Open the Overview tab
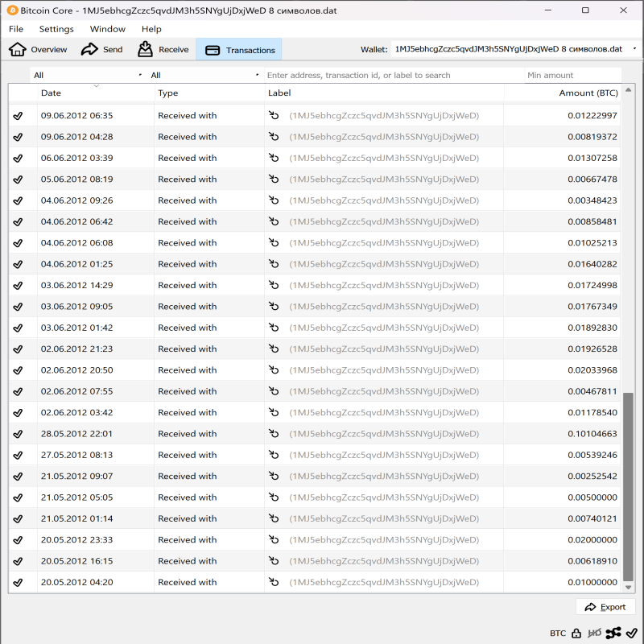The width and height of the screenshot is (644, 644). coord(38,49)
